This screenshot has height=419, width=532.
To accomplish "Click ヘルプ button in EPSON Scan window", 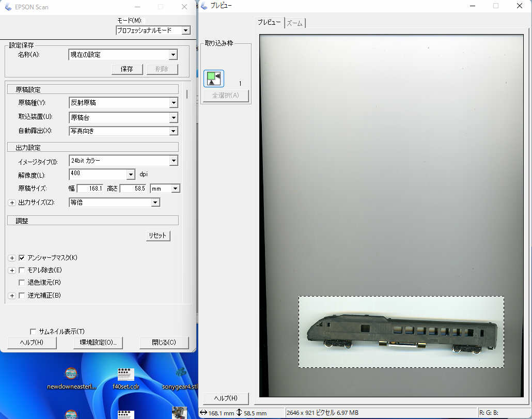I will [x=32, y=343].
